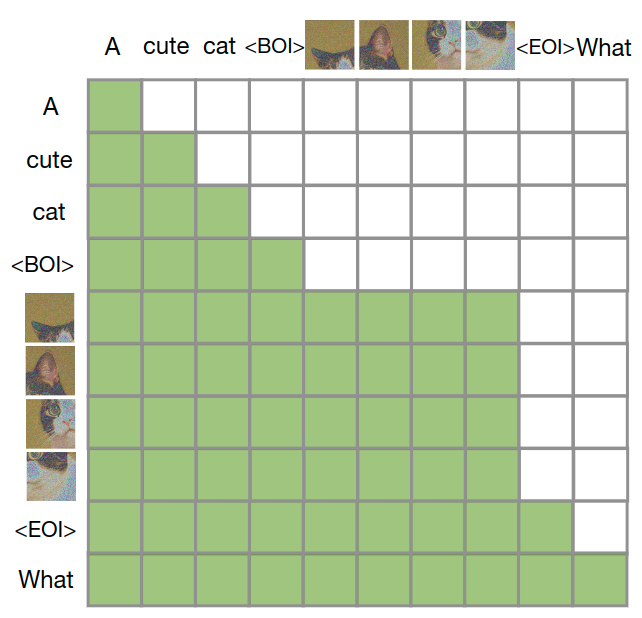This screenshot has height=618, width=642.
Task: Select the "<BOI>" label in the left column
Action: pyautogui.click(x=44, y=265)
